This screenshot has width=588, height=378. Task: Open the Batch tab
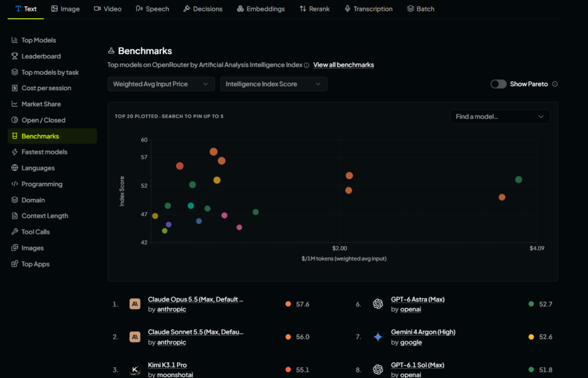pos(421,9)
